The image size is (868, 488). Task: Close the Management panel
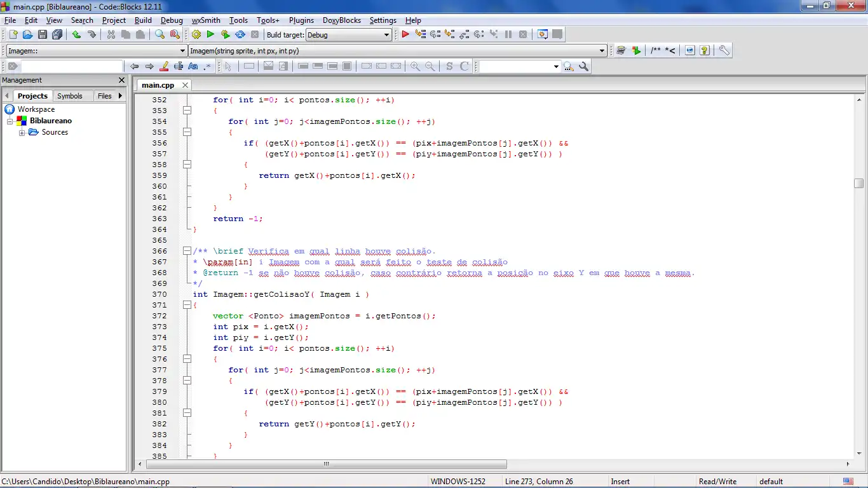click(x=122, y=80)
